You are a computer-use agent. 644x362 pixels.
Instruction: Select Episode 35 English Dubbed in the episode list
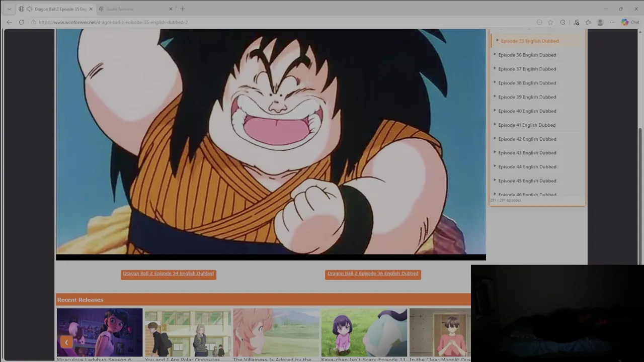coord(530,41)
